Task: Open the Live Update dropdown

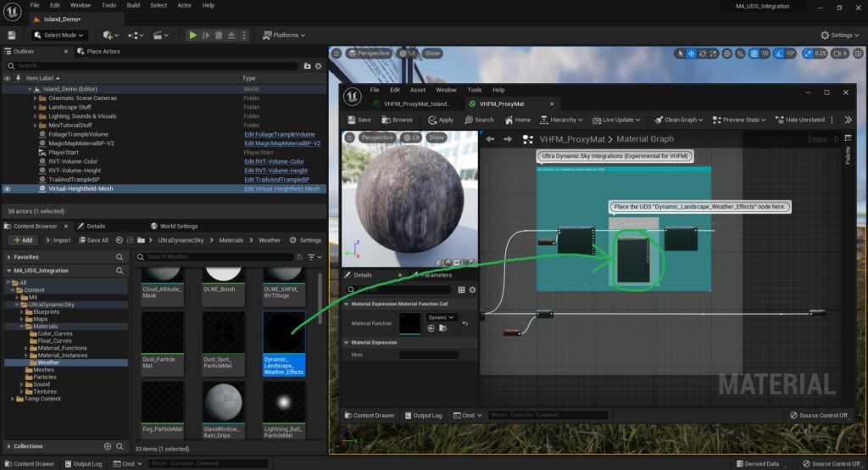Action: (x=615, y=120)
